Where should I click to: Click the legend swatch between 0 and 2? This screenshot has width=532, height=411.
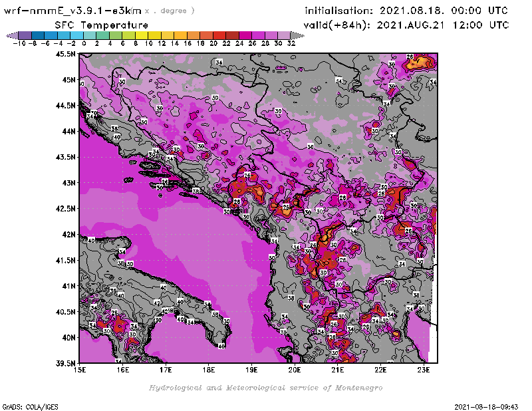(x=90, y=35)
